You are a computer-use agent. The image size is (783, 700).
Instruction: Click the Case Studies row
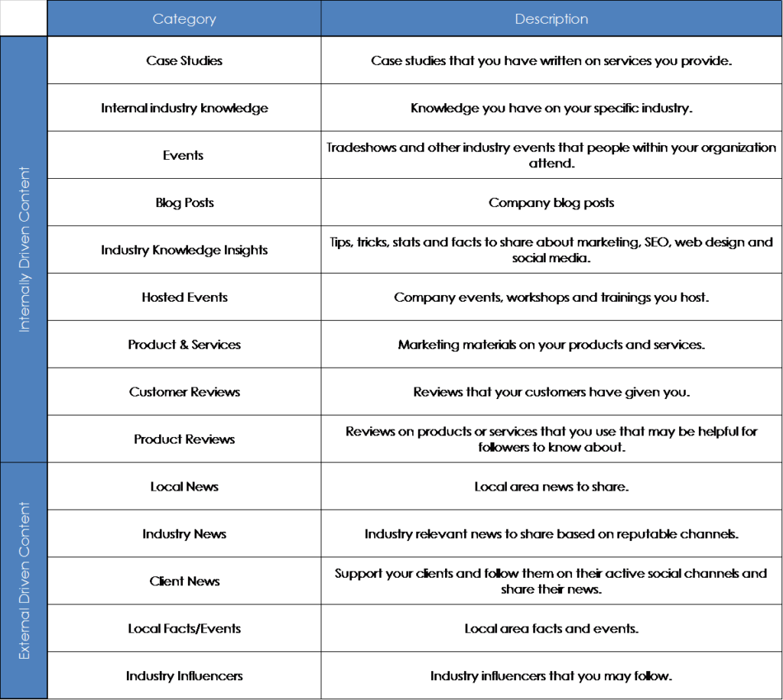tap(184, 60)
